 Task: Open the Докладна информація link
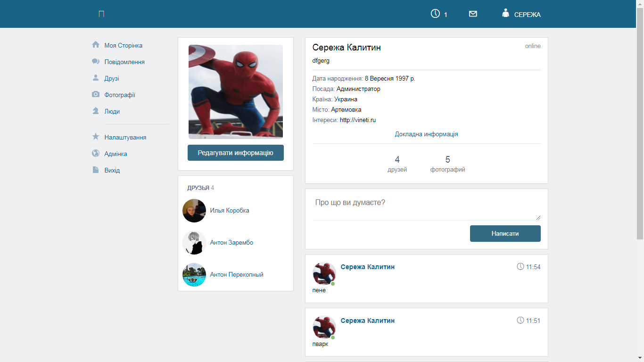[427, 134]
